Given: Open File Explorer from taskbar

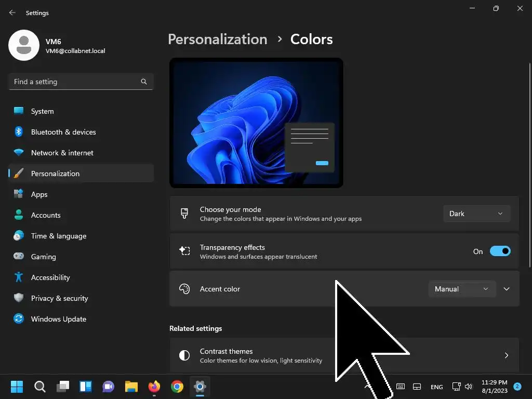Looking at the screenshot, I should pos(131,387).
